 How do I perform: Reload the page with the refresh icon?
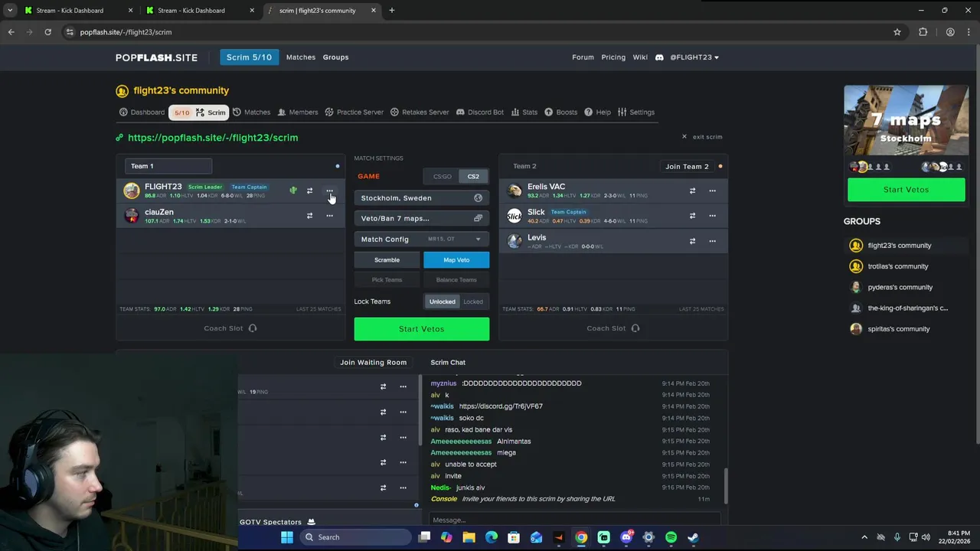pyautogui.click(x=47, y=32)
